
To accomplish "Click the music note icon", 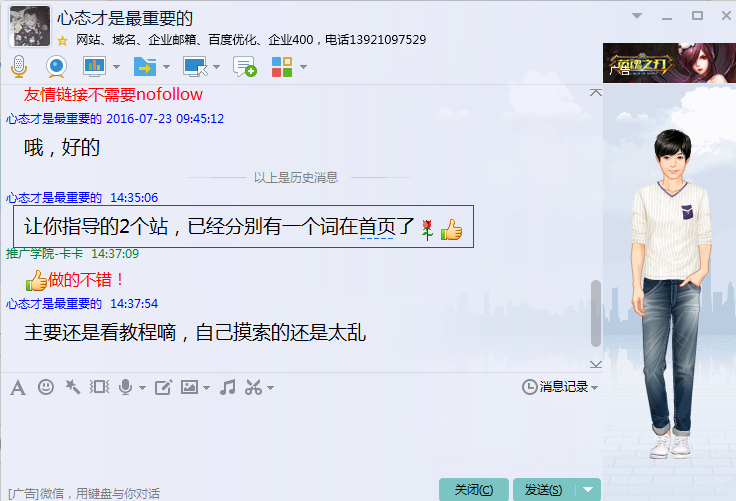I will 228,387.
